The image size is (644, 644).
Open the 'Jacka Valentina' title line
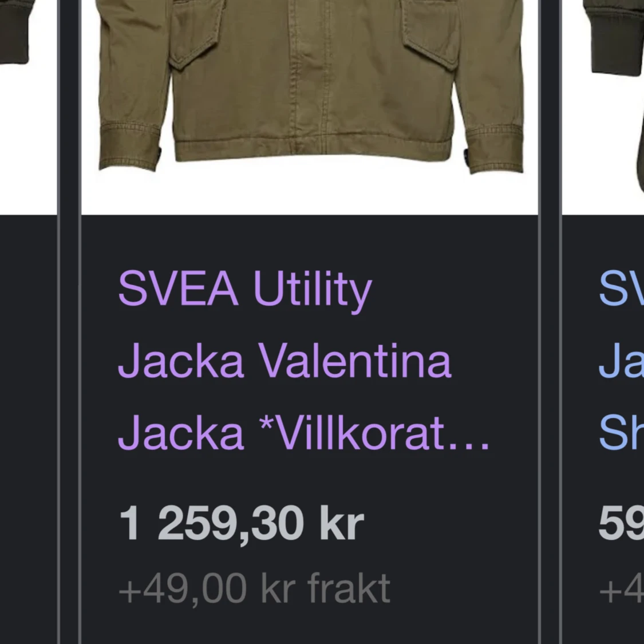click(x=285, y=360)
